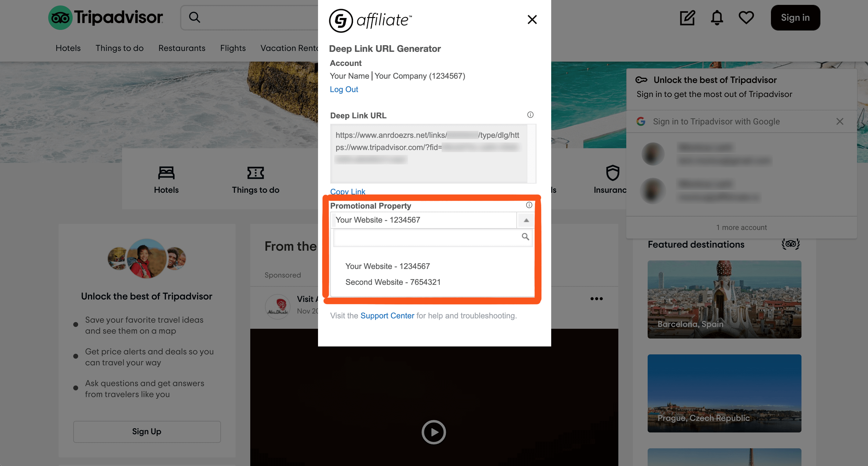Open the Flights nav item
868x466 pixels.
pos(233,48)
